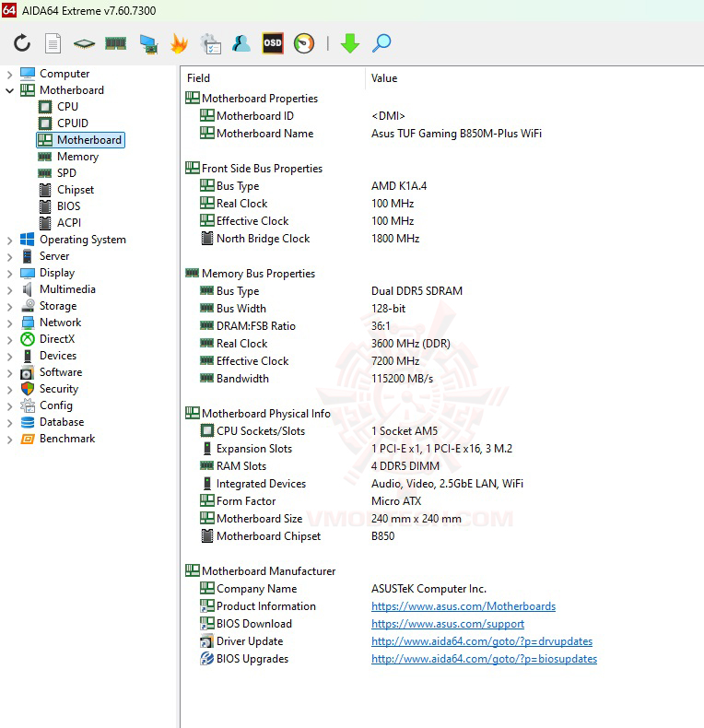Expand the DirectX tree node
The height and width of the screenshot is (728, 704).
[9, 339]
